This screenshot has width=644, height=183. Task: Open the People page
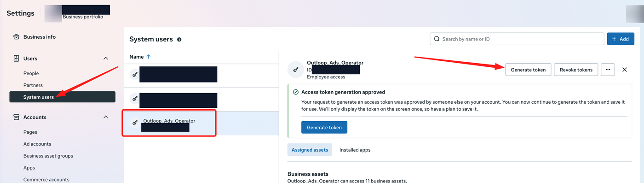[31, 73]
